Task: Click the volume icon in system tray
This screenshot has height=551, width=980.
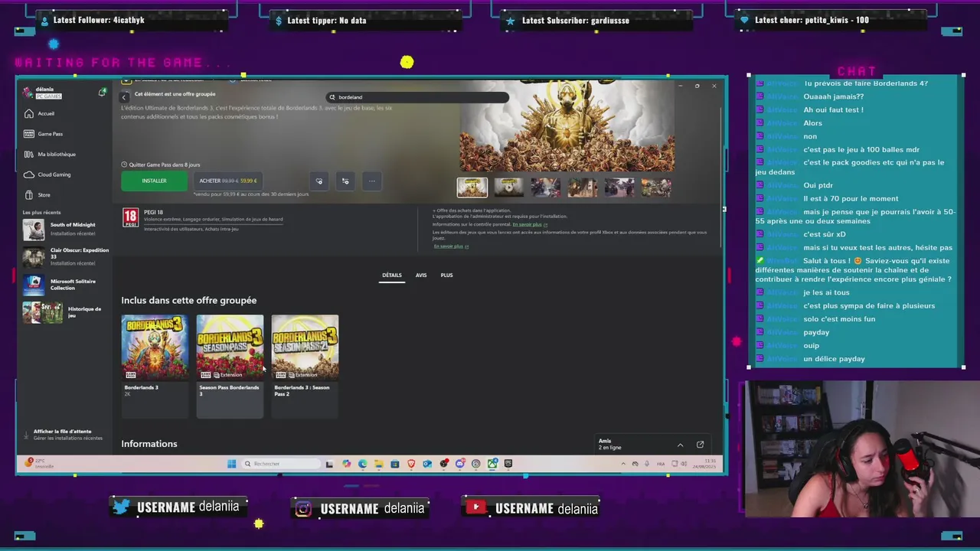Action: 684,464
